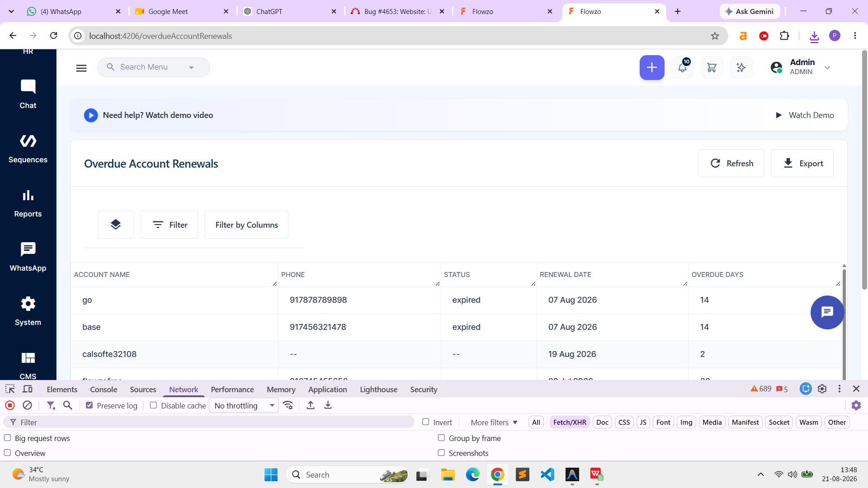Click the blue plus add button

[x=652, y=68]
